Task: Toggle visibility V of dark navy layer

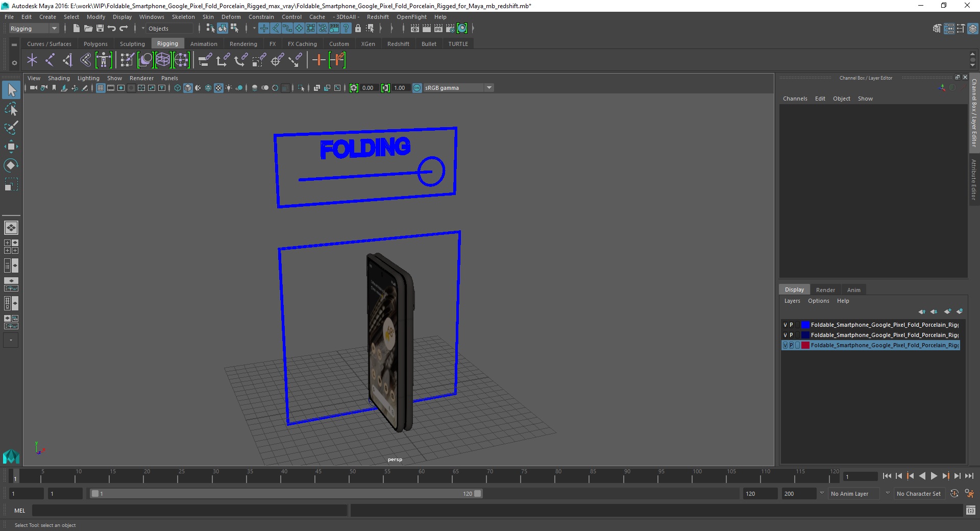Action: pyautogui.click(x=785, y=335)
